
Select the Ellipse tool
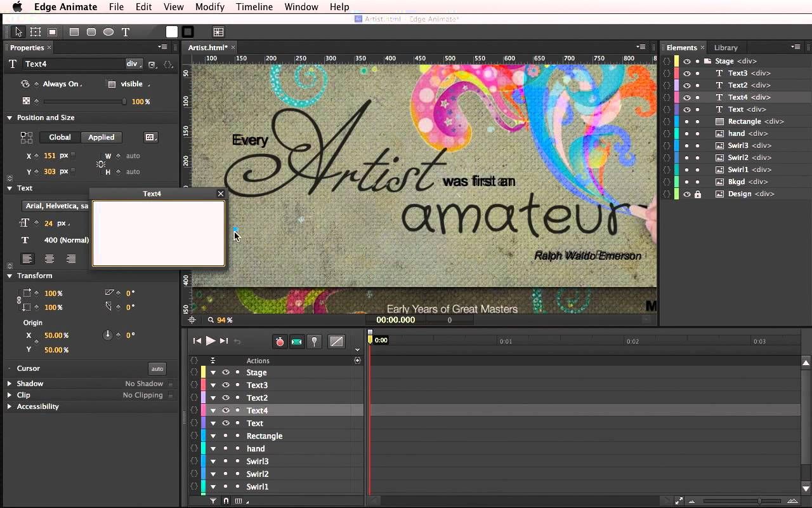tap(108, 32)
